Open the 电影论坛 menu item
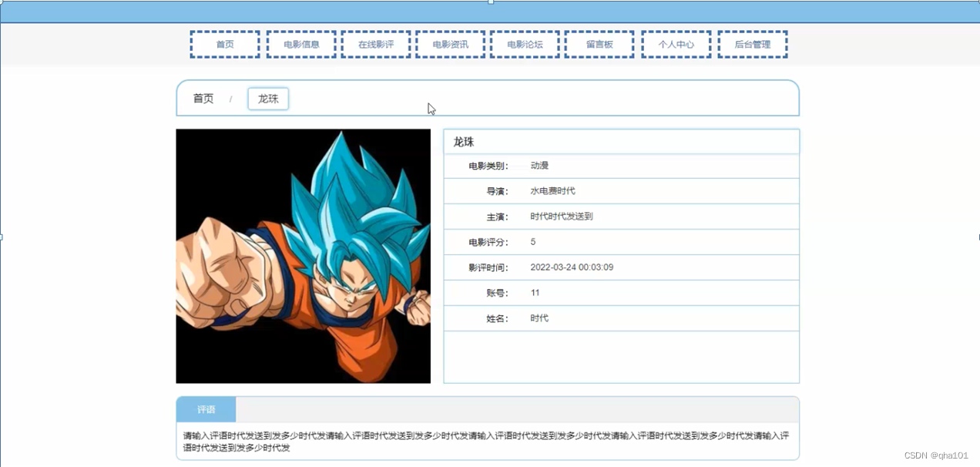Viewport: 980px width, 467px height. (x=525, y=45)
